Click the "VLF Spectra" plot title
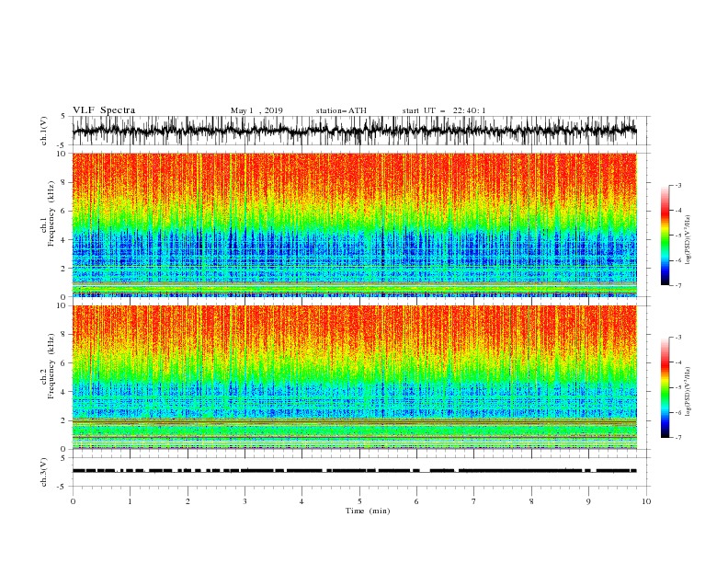Image resolution: width=728 pixels, height=563 pixels. tap(104, 110)
